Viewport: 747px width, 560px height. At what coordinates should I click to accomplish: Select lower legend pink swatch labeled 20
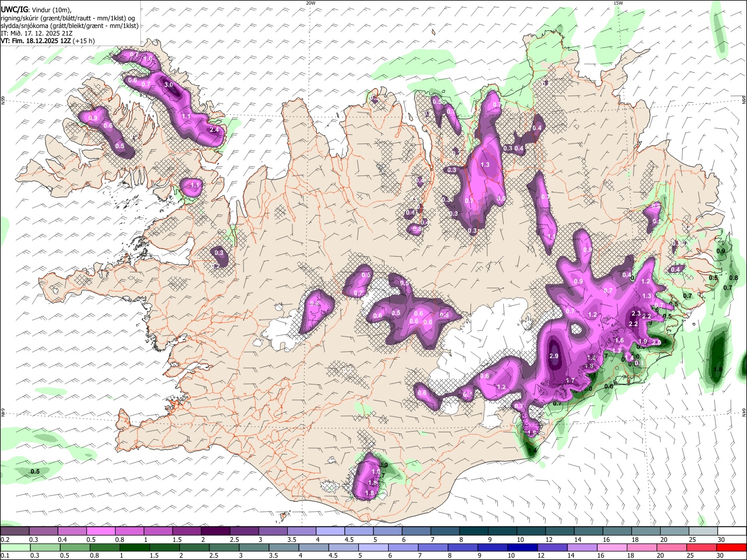click(672, 547)
